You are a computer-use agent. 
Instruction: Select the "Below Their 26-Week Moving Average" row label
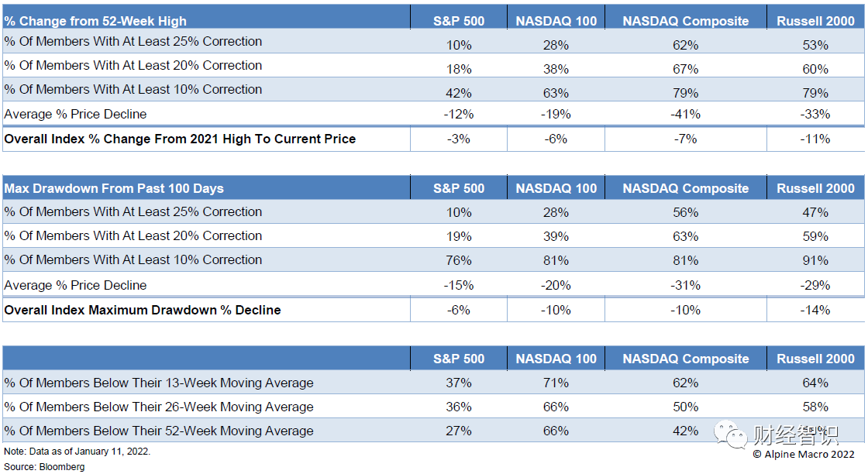tap(159, 407)
